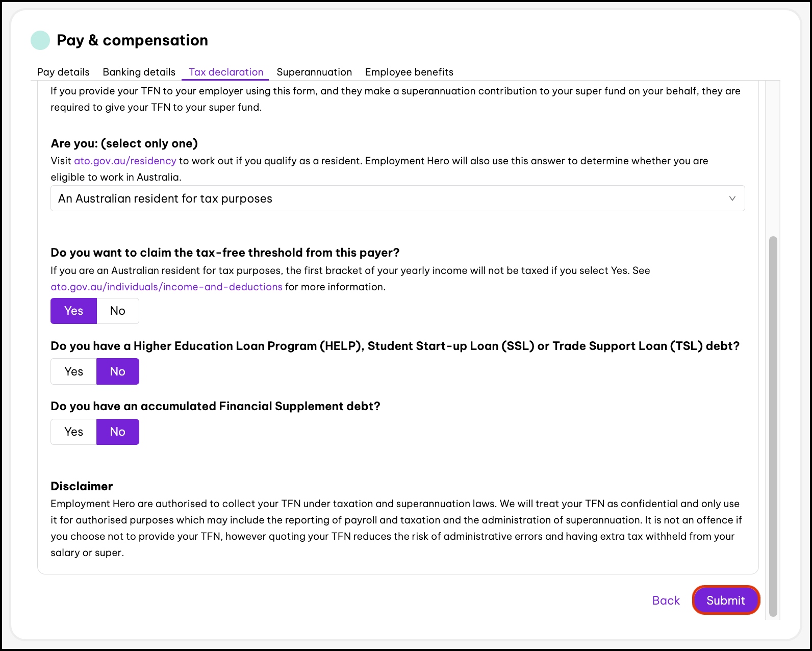Open the ato.gov.au/residency link
812x651 pixels.
pyautogui.click(x=125, y=161)
